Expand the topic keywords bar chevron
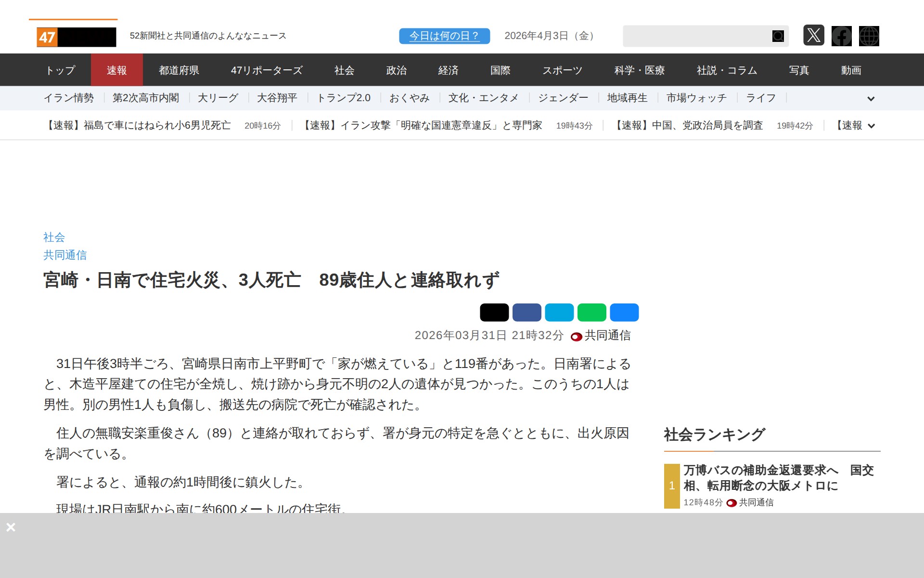924x578 pixels. click(871, 99)
